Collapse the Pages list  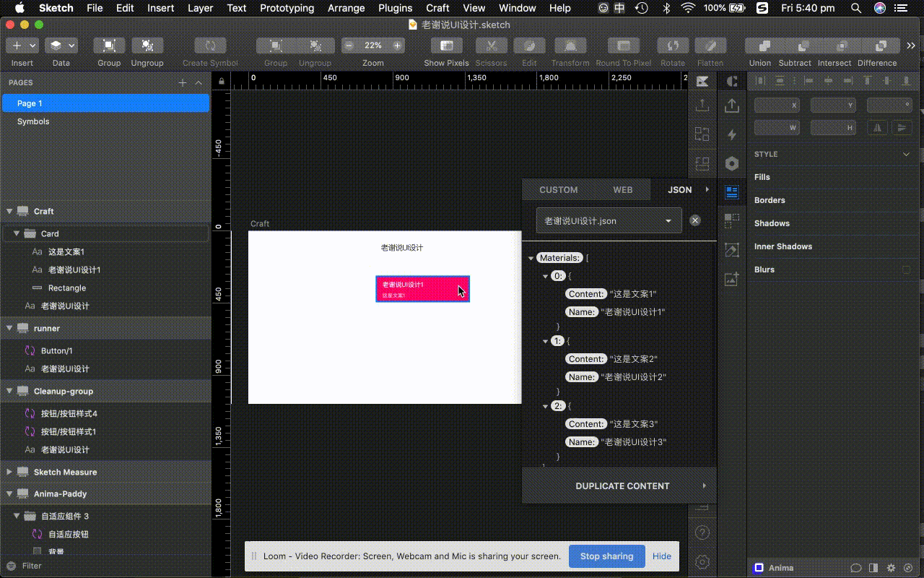(199, 82)
